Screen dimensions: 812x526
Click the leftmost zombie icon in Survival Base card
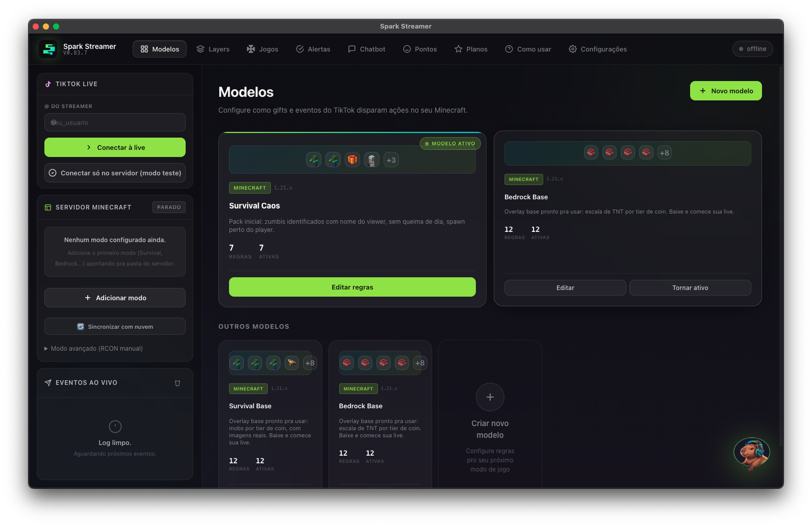coord(237,363)
